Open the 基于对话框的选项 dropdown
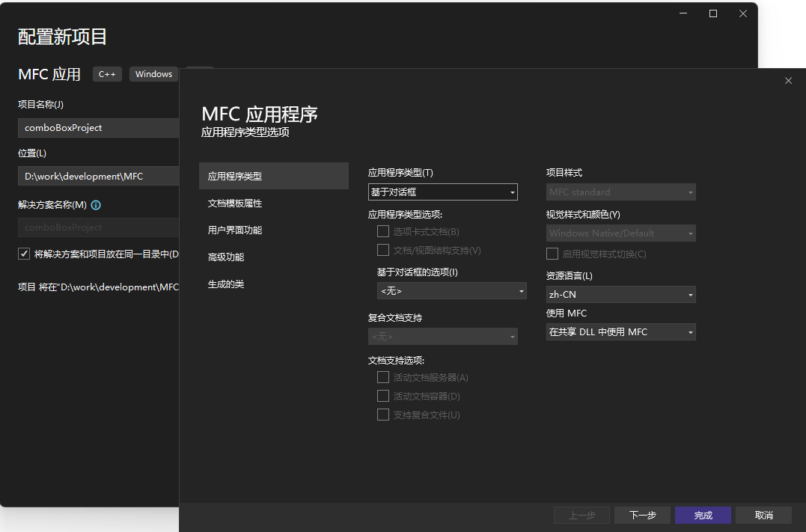This screenshot has width=806, height=532. [x=451, y=290]
